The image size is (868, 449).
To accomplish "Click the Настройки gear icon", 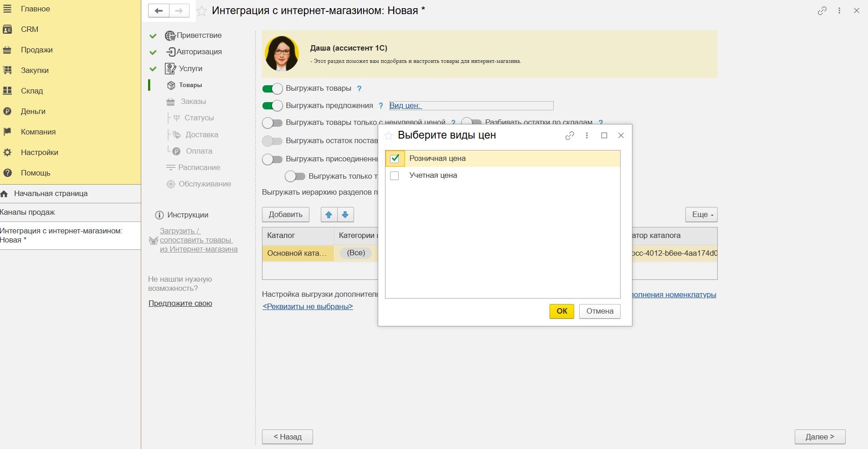I will (x=7, y=152).
